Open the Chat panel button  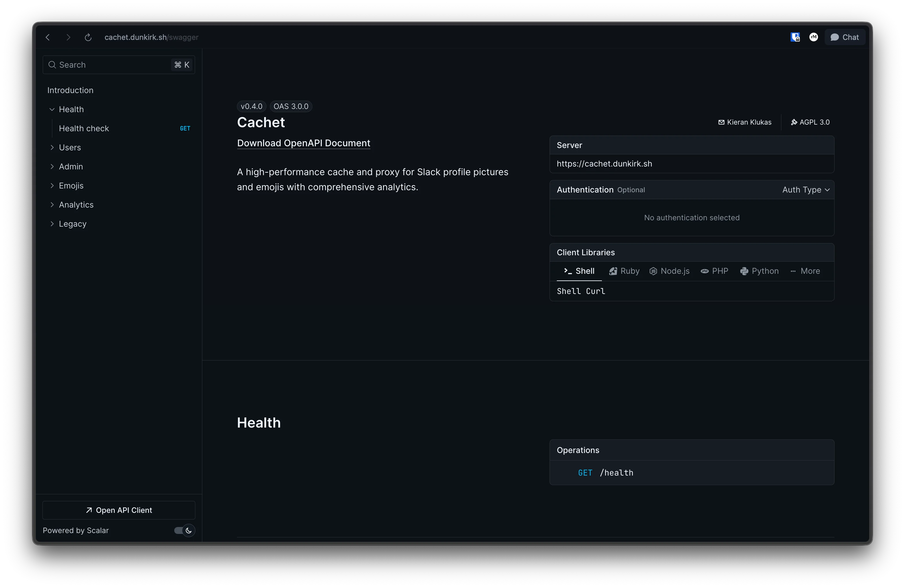[x=845, y=37]
